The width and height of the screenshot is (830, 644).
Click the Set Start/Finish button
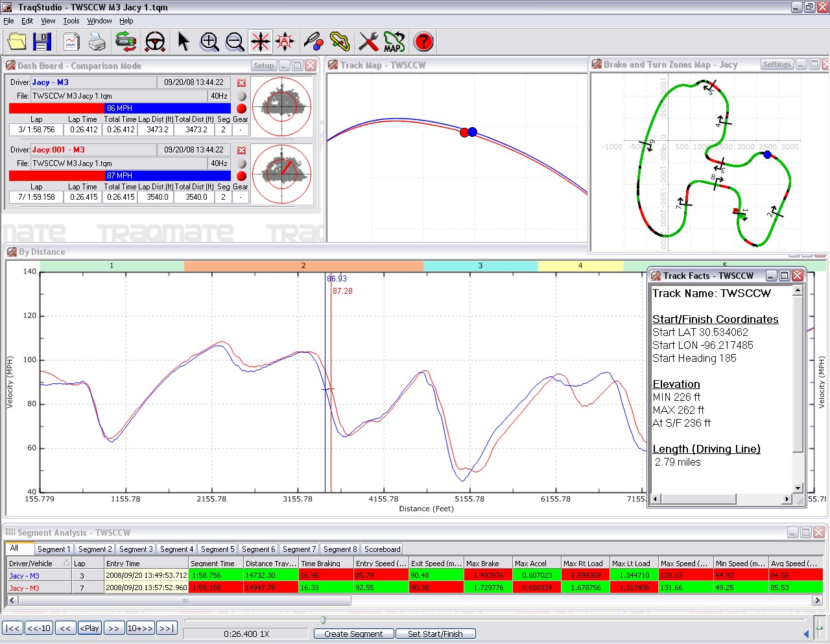pos(435,634)
